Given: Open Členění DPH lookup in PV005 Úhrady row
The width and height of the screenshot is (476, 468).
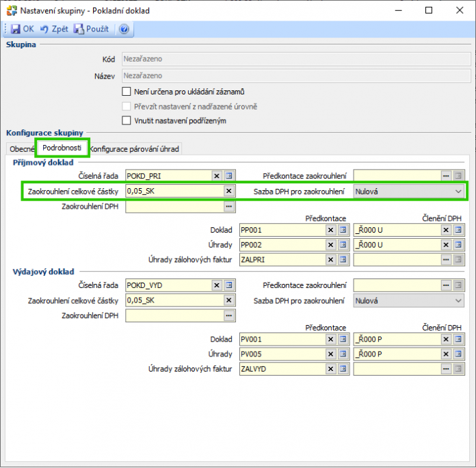Looking at the screenshot, I should tap(458, 354).
